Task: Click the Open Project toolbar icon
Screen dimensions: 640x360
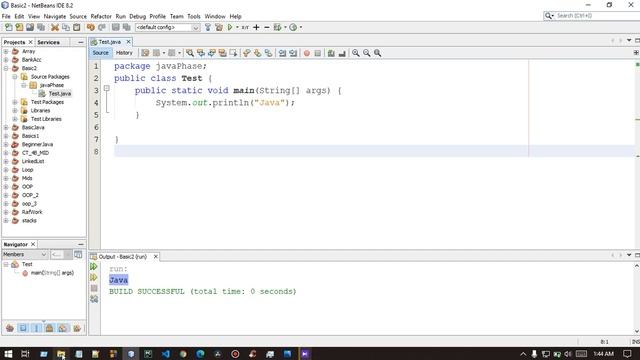Action: tap(30, 27)
